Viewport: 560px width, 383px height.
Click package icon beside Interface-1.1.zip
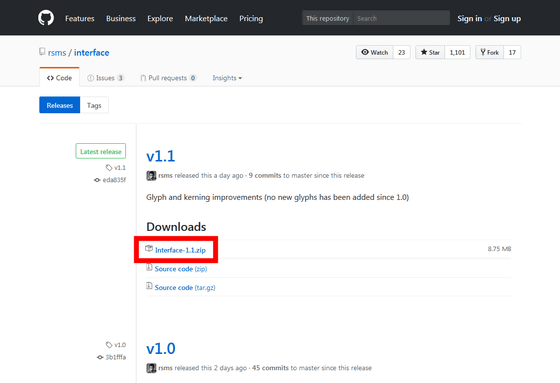click(x=149, y=248)
